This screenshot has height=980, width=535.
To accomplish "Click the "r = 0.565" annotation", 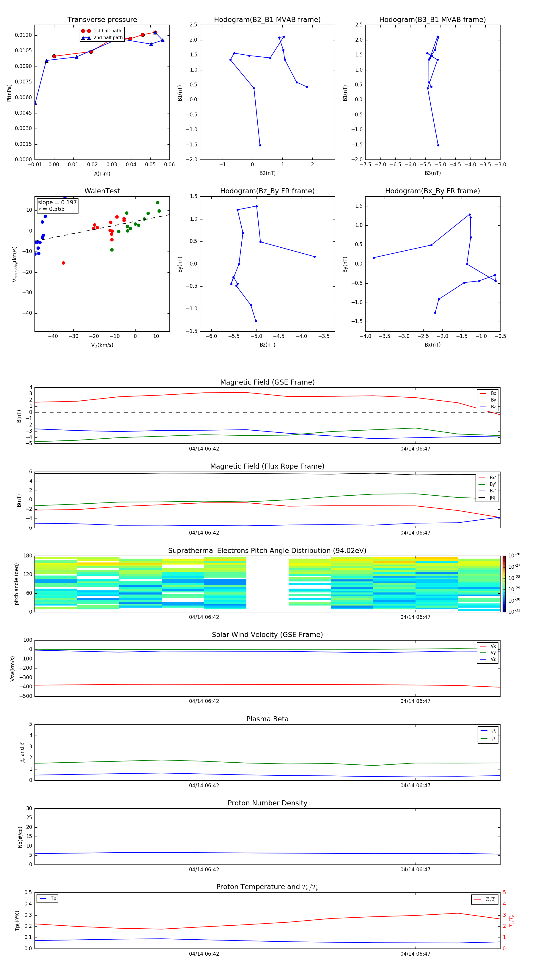I will coord(51,209).
